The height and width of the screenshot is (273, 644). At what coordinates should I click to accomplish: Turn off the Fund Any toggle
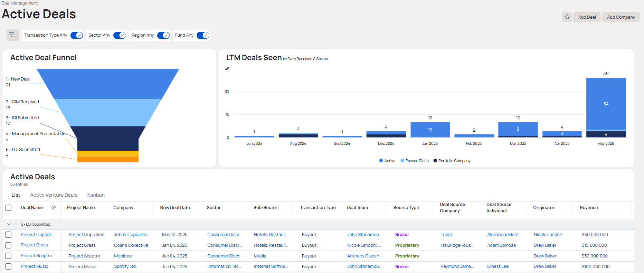[x=203, y=35]
